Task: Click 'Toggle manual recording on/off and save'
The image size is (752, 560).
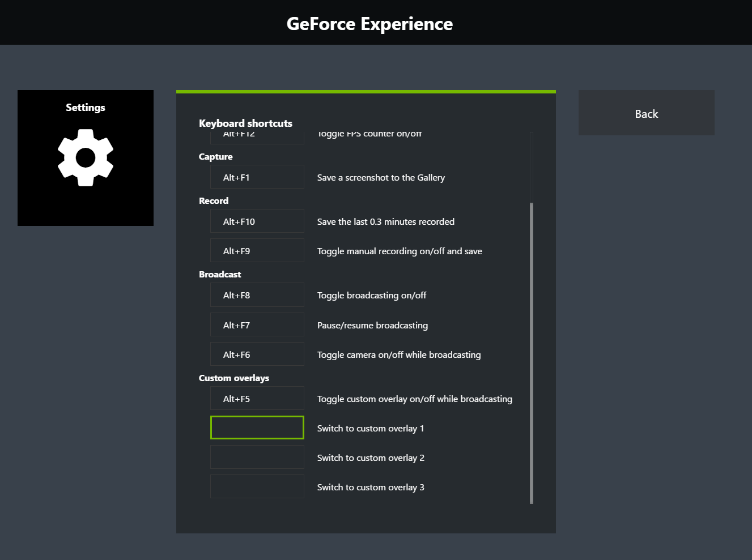Action: (x=400, y=251)
